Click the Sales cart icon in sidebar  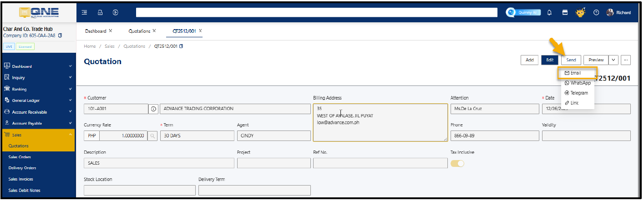pyautogui.click(x=7, y=135)
